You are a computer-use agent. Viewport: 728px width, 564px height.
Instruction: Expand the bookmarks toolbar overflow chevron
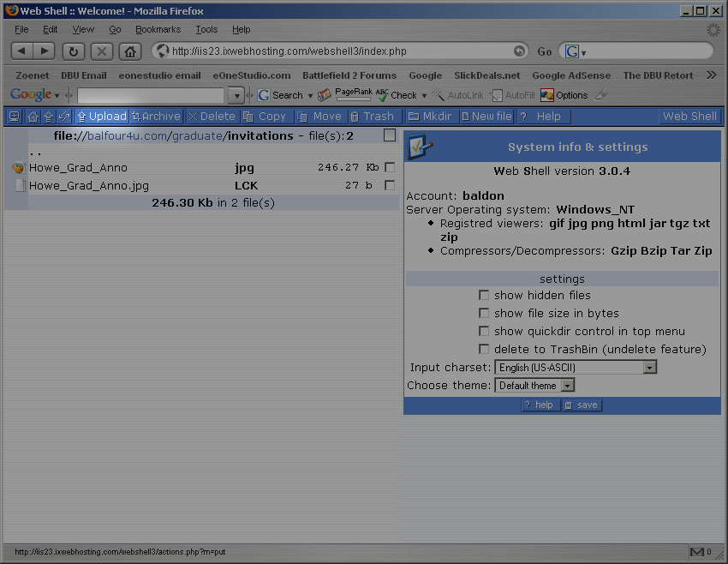click(x=711, y=75)
